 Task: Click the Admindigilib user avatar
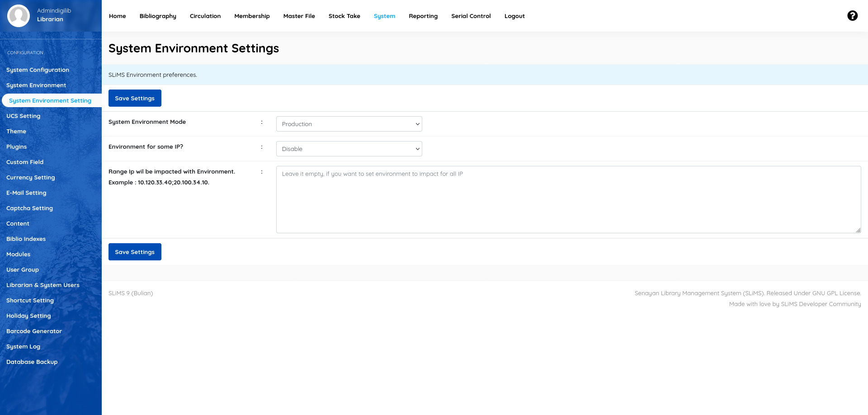(19, 16)
